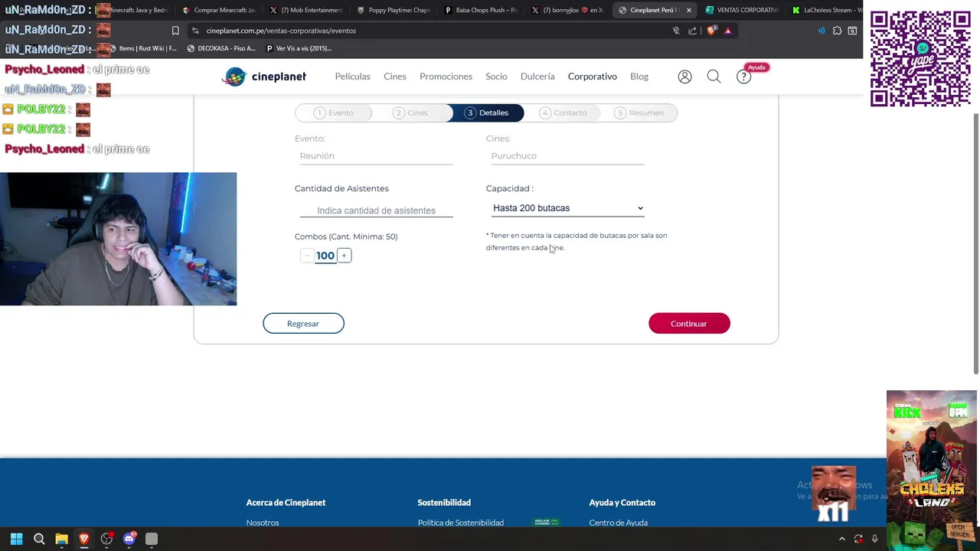Open the Blog menu
This screenshot has width=980, height=551.
pos(639,77)
